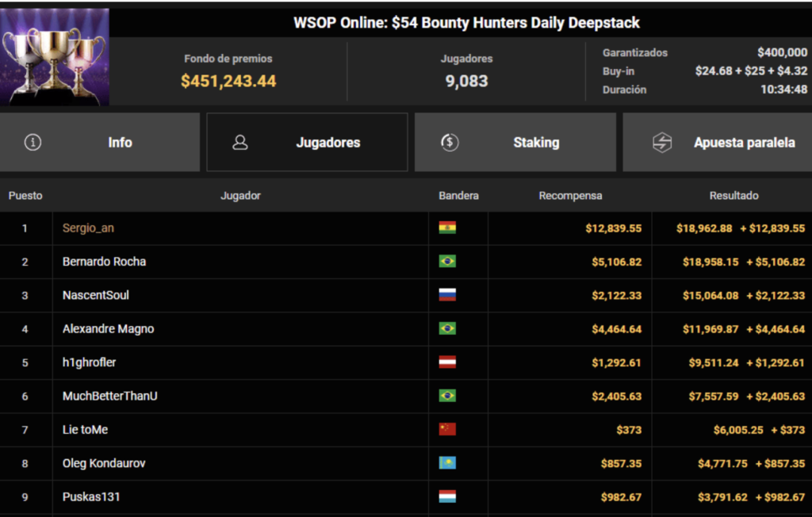The width and height of the screenshot is (812, 517).
Task: Select player MuchBetterThanU
Action: 109,396
